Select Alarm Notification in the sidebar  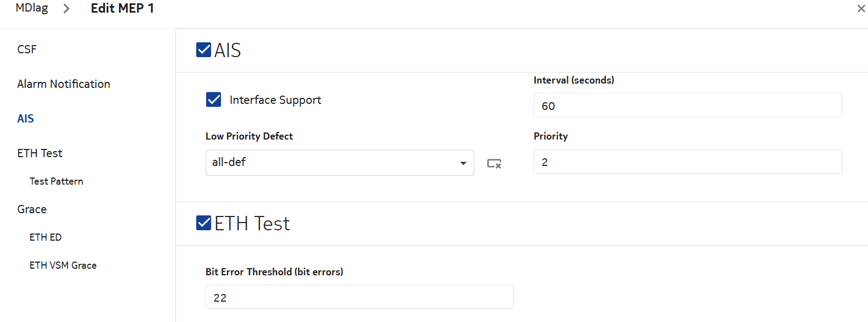click(x=64, y=84)
